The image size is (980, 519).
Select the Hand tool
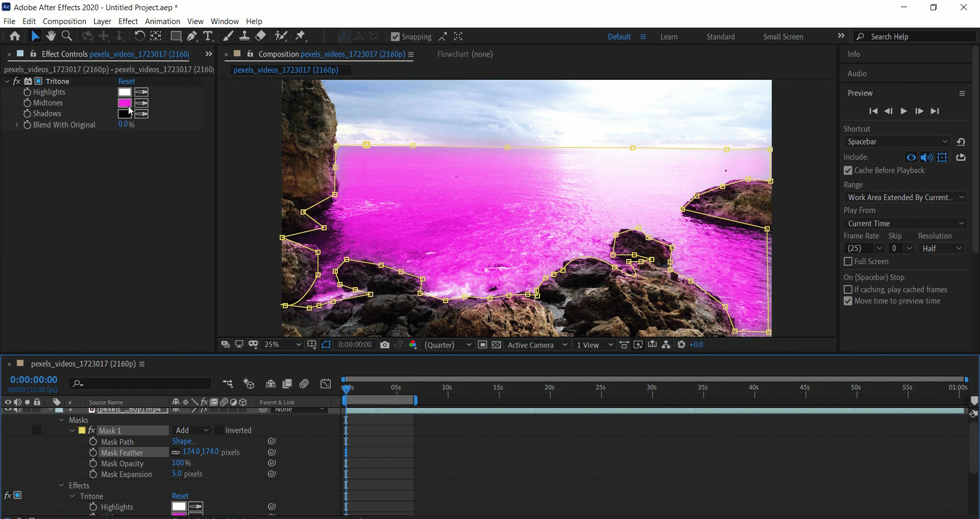(x=51, y=36)
